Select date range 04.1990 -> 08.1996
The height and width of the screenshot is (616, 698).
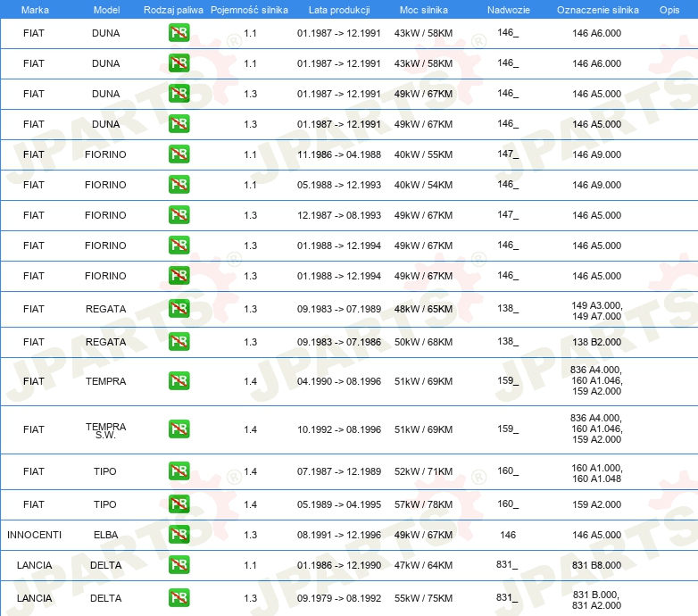pyautogui.click(x=339, y=381)
